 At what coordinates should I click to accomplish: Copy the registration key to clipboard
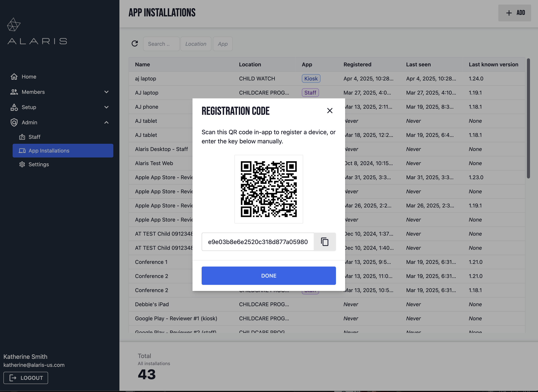pyautogui.click(x=324, y=242)
